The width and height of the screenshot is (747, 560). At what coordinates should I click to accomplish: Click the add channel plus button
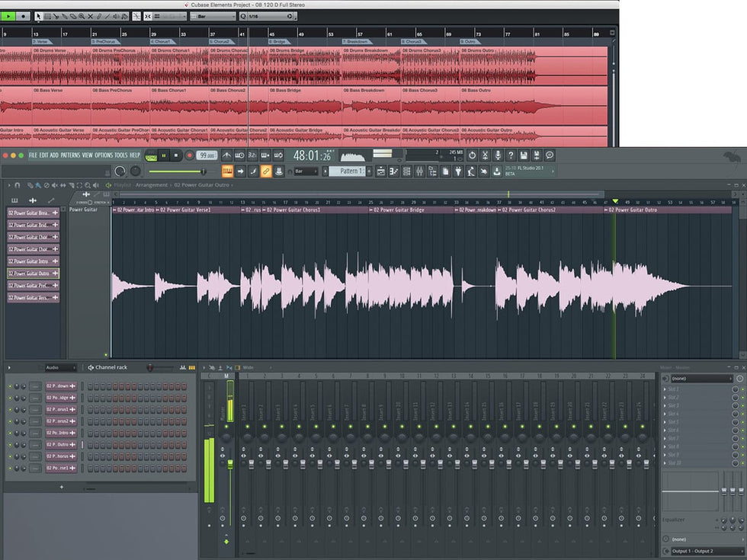click(x=62, y=487)
